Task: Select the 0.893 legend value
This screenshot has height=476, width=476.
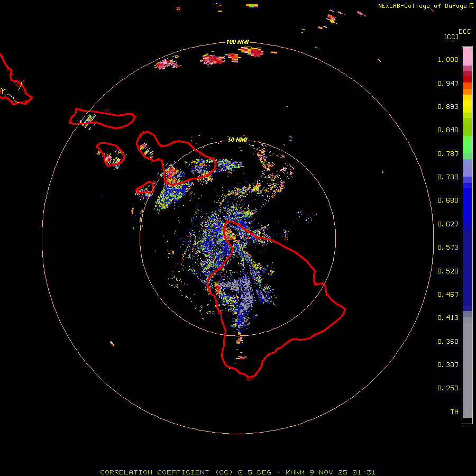Action: click(448, 106)
